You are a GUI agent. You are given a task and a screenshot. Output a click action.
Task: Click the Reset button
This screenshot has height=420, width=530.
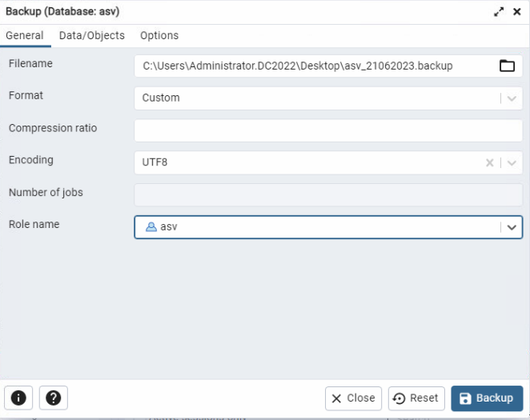[416, 398]
